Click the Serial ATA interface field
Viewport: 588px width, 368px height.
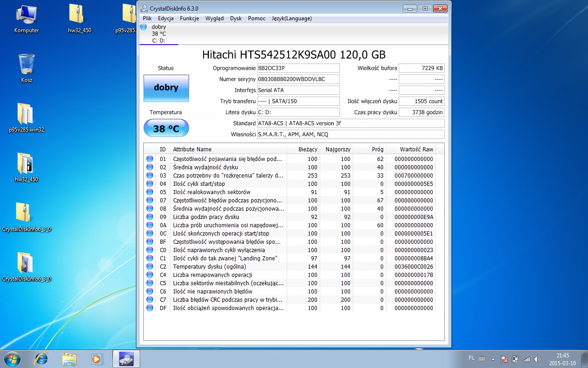pyautogui.click(x=298, y=90)
